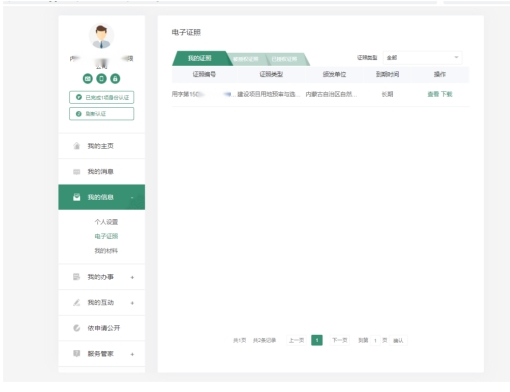Click the certificate number cell starting 用字第
510x392 pixels.
pos(203,94)
